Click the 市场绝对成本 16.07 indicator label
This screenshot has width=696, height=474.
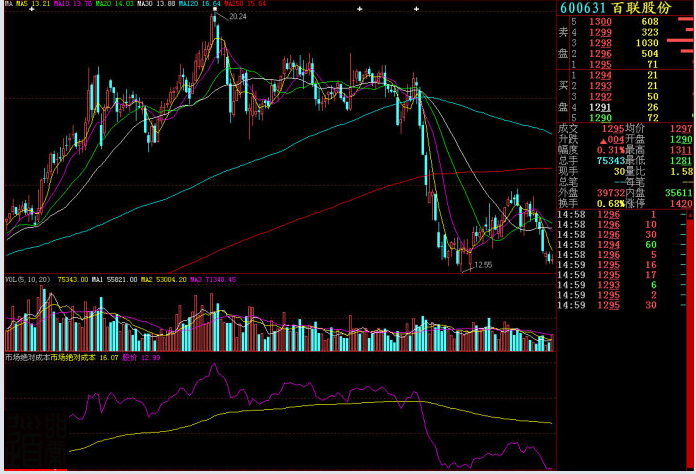[84, 357]
